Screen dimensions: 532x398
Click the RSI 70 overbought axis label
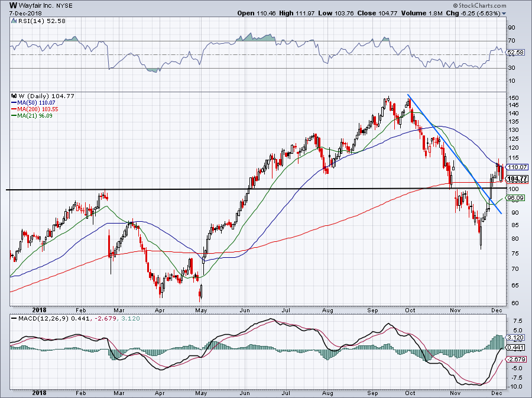click(x=512, y=40)
